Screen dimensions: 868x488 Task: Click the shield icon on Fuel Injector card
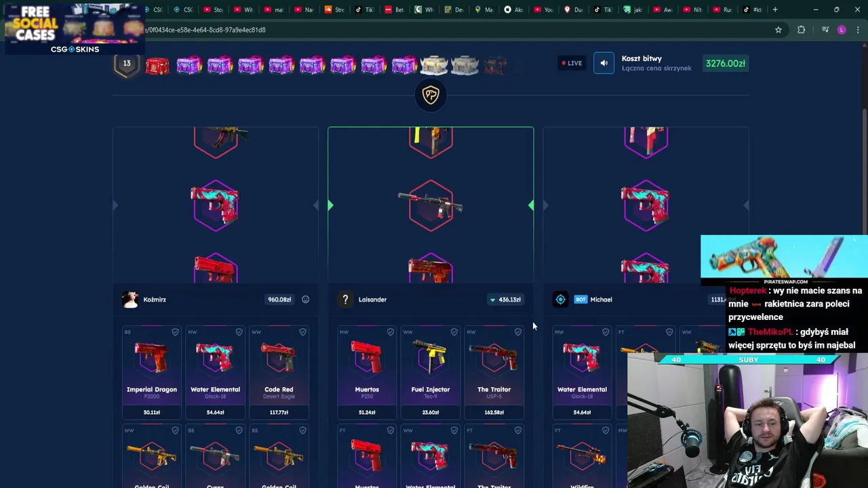454,332
